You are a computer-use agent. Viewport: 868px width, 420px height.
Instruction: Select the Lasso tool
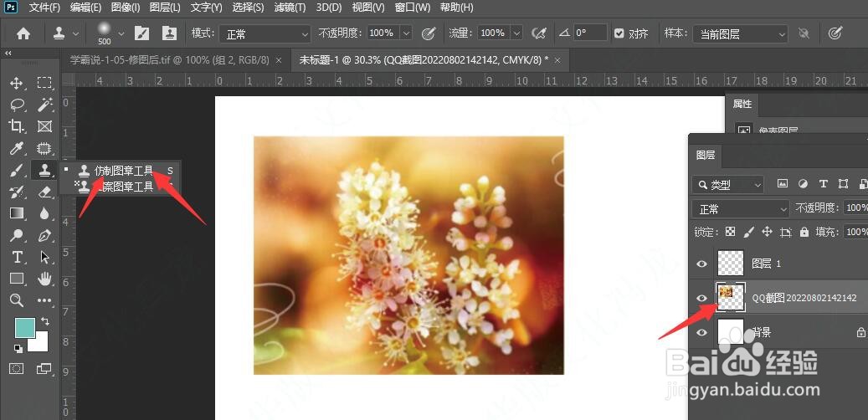click(x=17, y=105)
